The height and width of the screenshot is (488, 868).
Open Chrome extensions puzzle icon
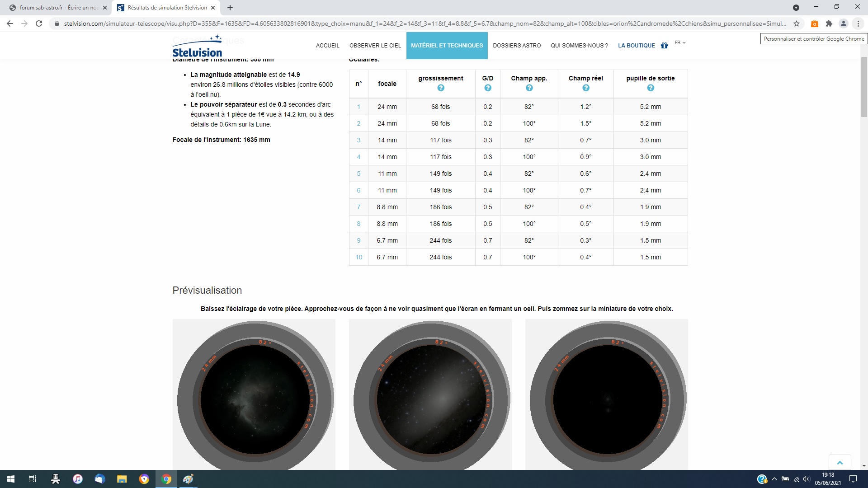(x=829, y=23)
